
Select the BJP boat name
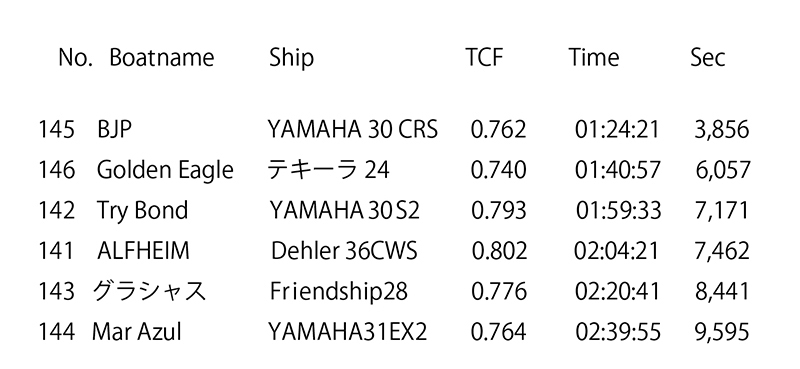coord(114,130)
